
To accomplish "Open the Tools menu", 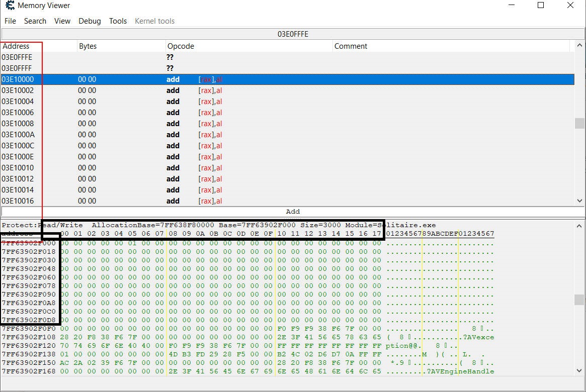I will point(118,21).
